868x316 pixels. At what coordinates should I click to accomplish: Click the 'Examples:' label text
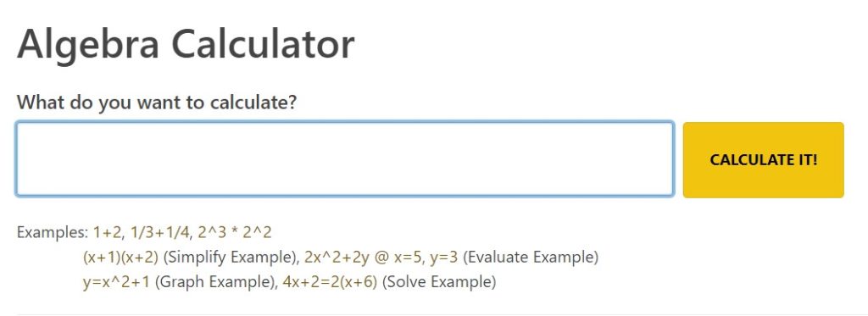pos(52,232)
